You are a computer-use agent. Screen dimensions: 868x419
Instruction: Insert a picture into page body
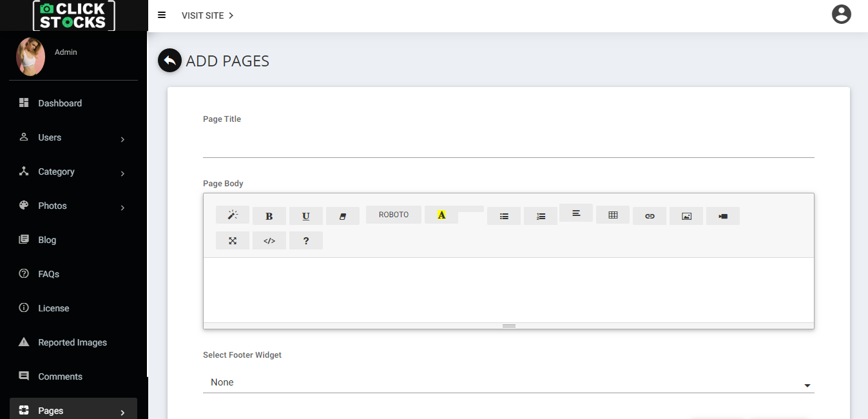point(686,216)
